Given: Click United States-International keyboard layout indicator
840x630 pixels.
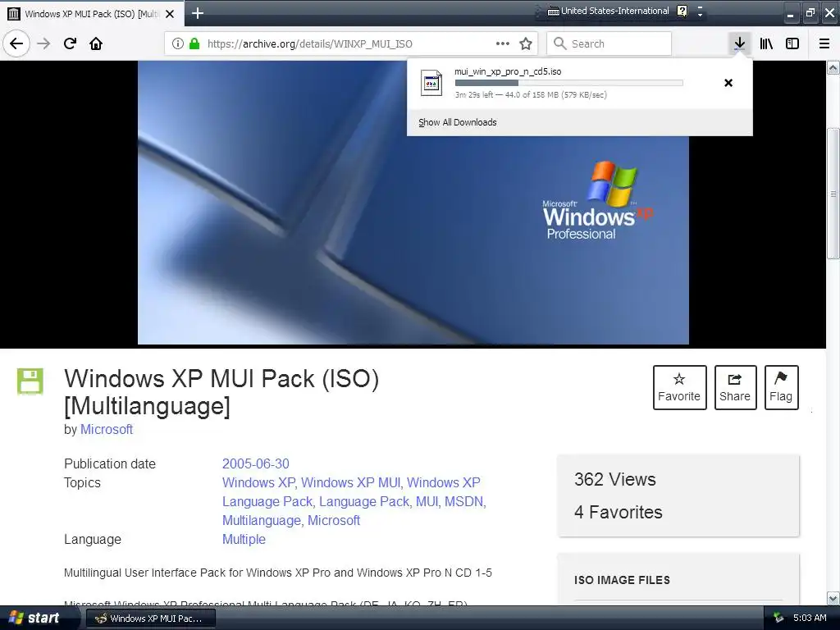Looking at the screenshot, I should (x=608, y=11).
